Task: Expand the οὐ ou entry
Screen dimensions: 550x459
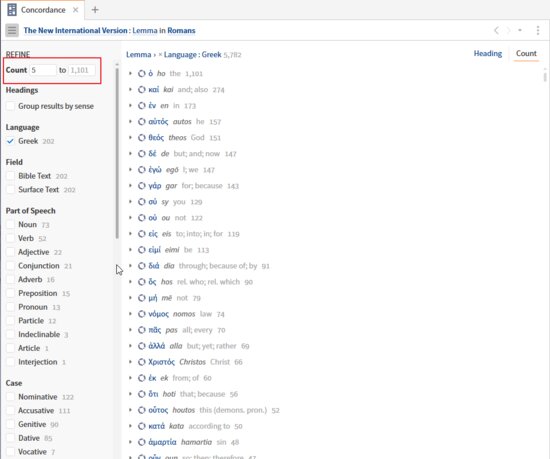Action: [130, 218]
